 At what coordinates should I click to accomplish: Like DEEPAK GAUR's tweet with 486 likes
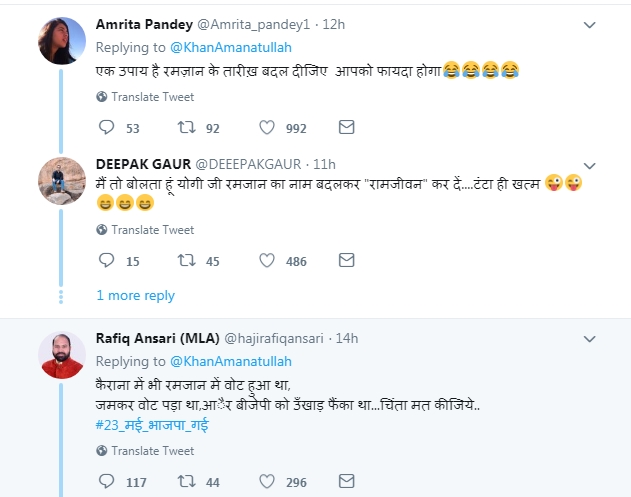(x=267, y=260)
